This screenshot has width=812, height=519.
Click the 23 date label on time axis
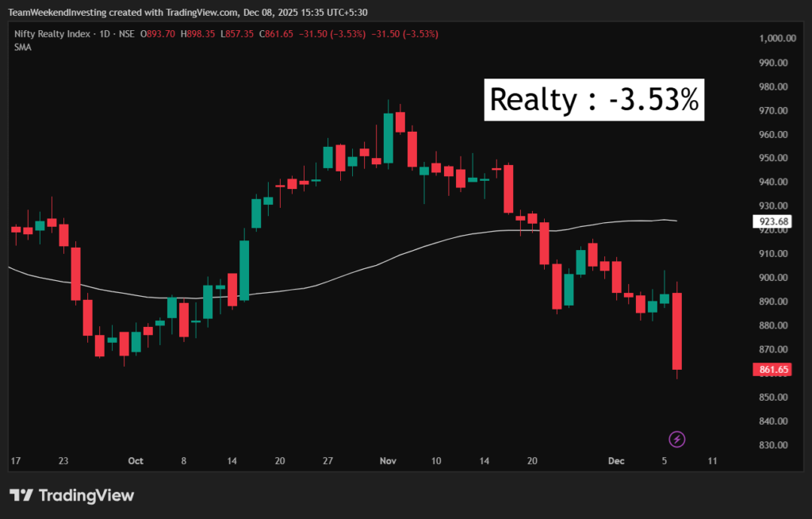click(63, 460)
